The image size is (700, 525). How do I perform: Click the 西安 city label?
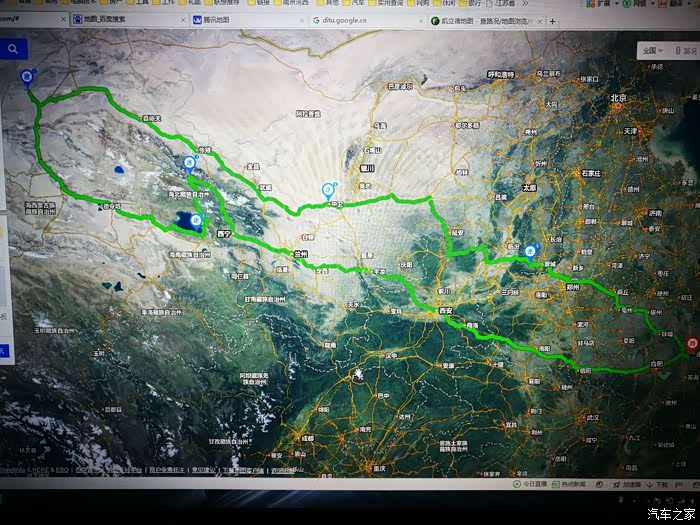tap(446, 311)
